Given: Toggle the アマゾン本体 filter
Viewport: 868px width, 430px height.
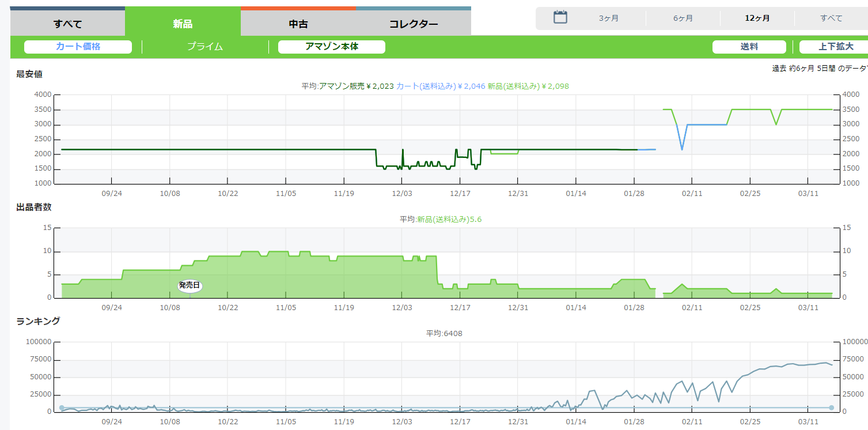Looking at the screenshot, I should [331, 47].
